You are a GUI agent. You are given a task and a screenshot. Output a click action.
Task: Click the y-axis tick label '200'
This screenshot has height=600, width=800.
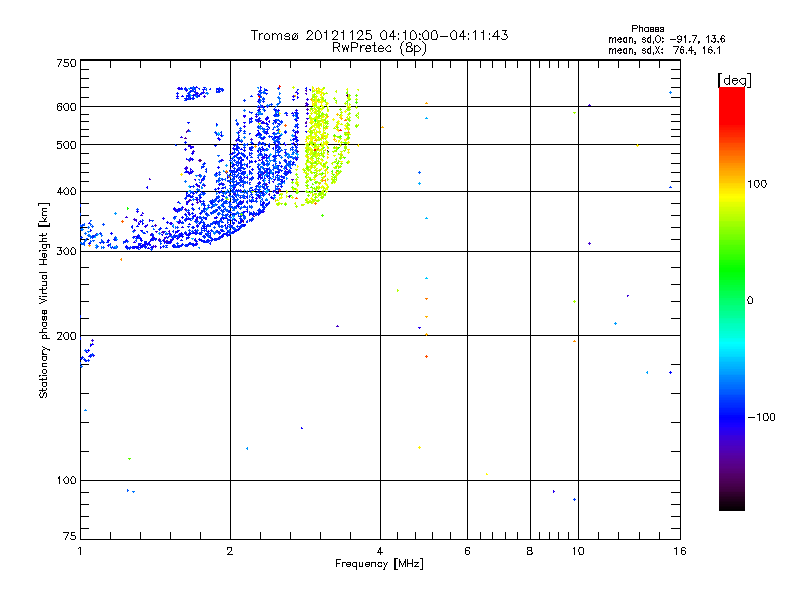click(66, 336)
